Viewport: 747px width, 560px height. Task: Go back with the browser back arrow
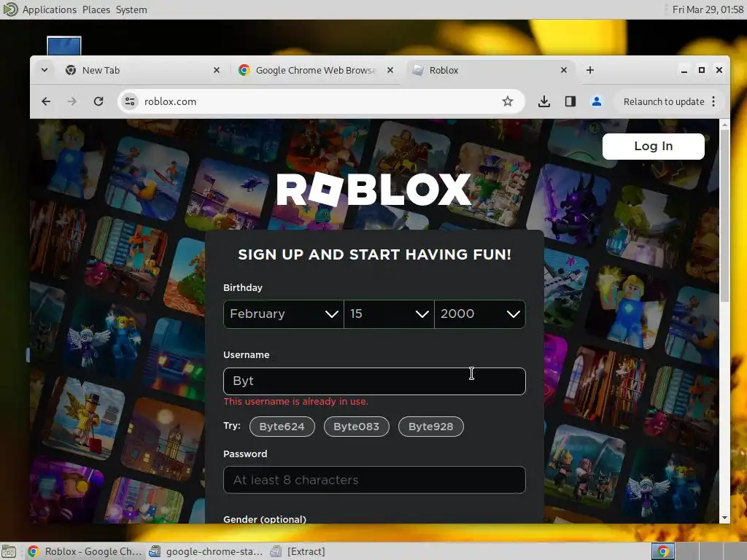tap(46, 101)
